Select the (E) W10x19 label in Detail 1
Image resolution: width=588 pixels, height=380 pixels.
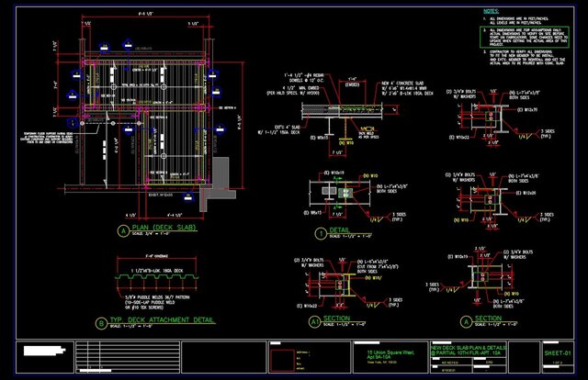[334, 173]
